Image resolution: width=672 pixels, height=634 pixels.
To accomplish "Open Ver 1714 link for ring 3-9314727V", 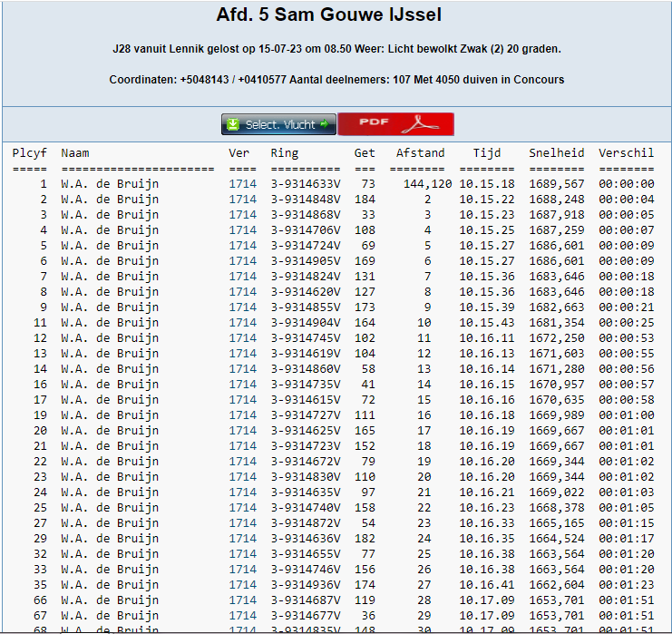I will tap(242, 415).
